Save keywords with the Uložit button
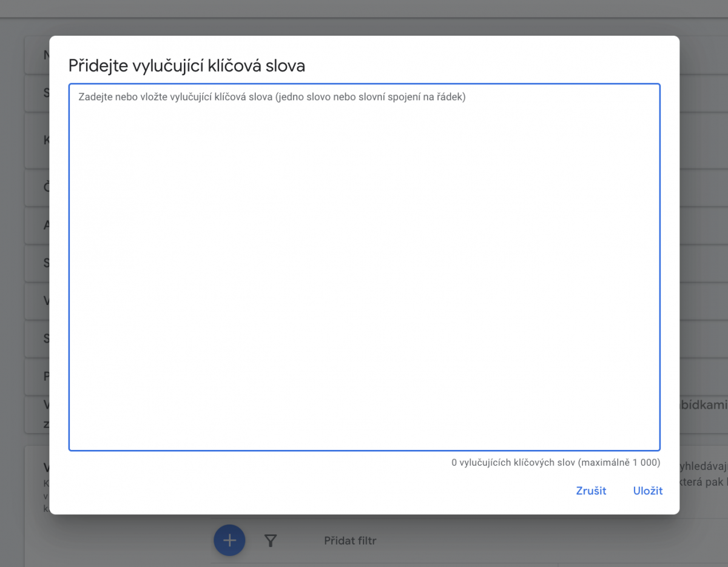 click(x=647, y=491)
